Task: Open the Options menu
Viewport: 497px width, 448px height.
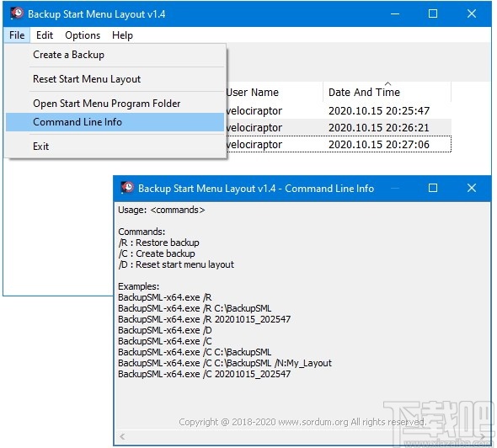Action: pos(83,35)
